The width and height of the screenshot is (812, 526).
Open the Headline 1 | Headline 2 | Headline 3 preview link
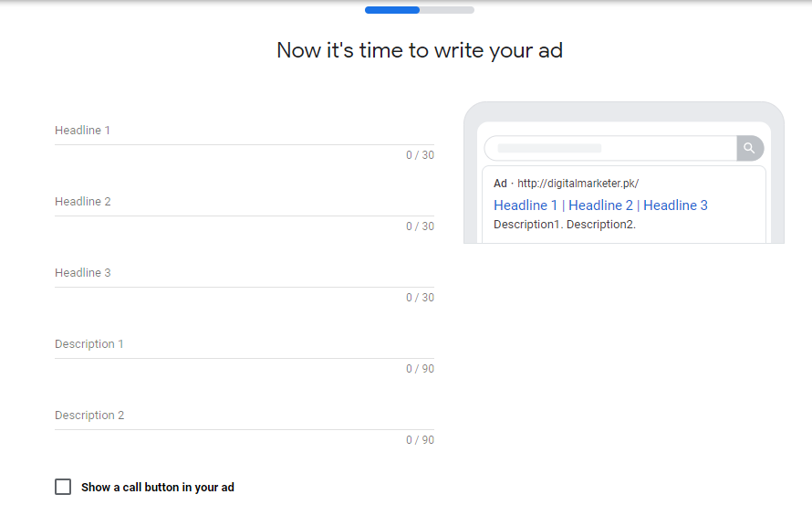[600, 205]
